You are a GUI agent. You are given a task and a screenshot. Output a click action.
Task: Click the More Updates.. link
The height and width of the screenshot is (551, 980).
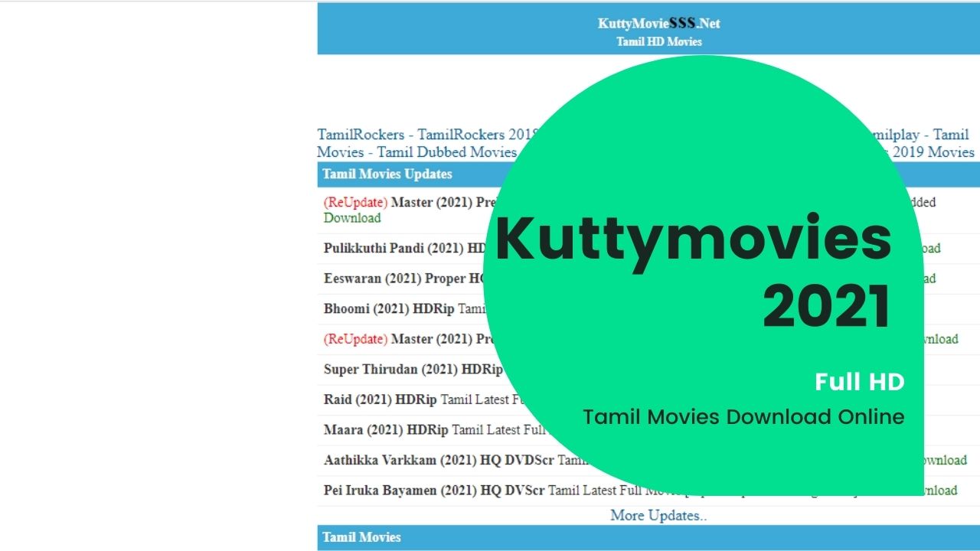[x=658, y=516]
